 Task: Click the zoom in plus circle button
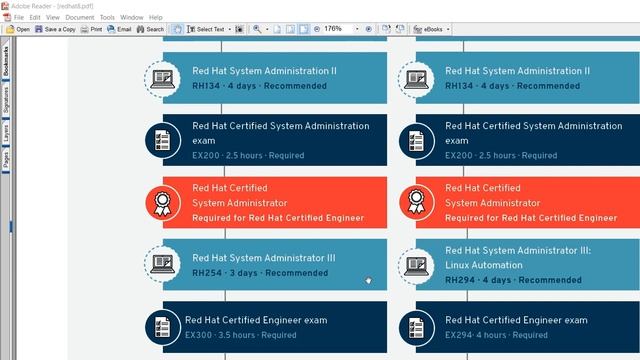[369, 29]
